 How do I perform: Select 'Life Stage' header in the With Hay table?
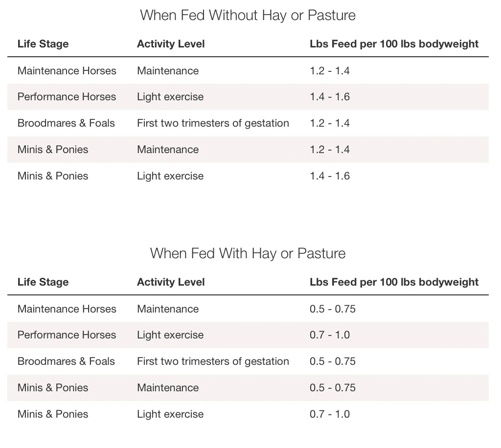(43, 282)
